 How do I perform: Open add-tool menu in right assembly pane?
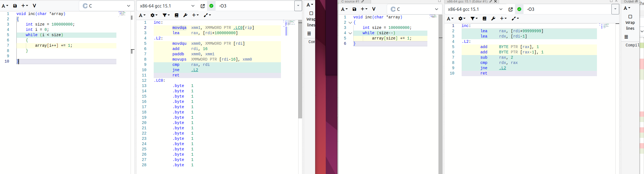click(x=515, y=19)
